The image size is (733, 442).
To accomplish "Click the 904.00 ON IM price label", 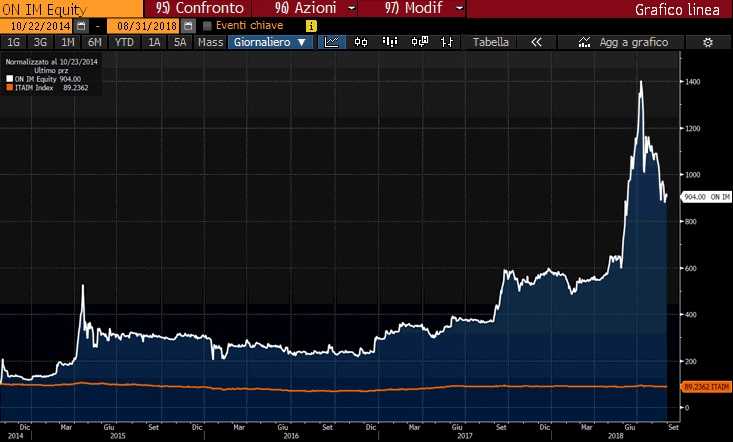I will tap(706, 197).
